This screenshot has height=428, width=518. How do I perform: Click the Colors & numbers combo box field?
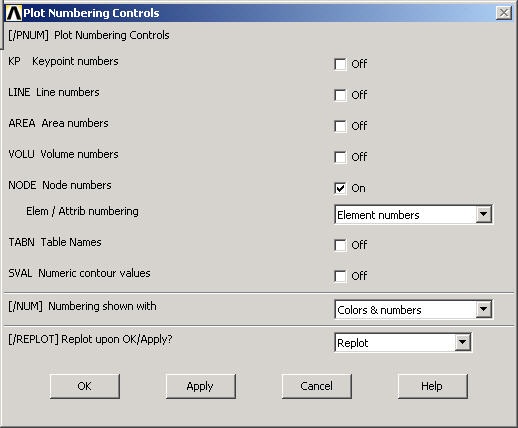[413, 309]
